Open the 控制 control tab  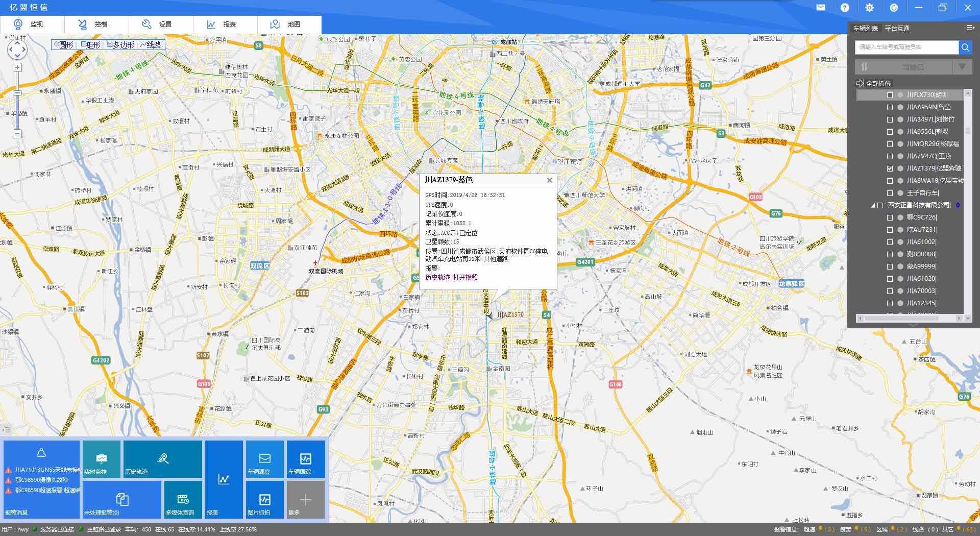tap(96, 24)
